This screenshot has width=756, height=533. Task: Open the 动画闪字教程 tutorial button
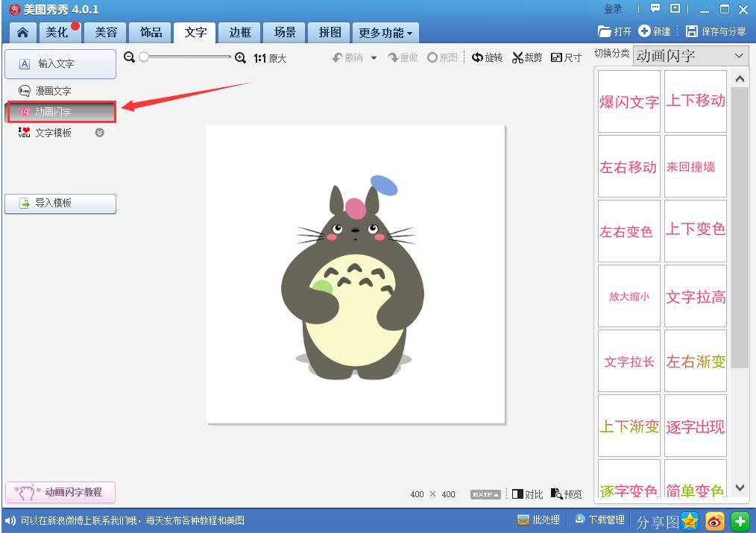pos(60,492)
